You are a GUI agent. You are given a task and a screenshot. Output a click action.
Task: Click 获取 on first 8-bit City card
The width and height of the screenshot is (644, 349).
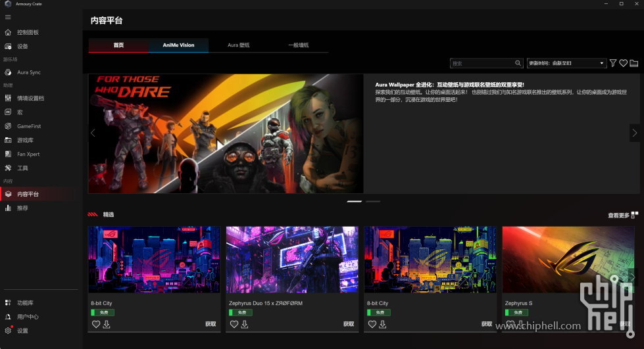(211, 324)
